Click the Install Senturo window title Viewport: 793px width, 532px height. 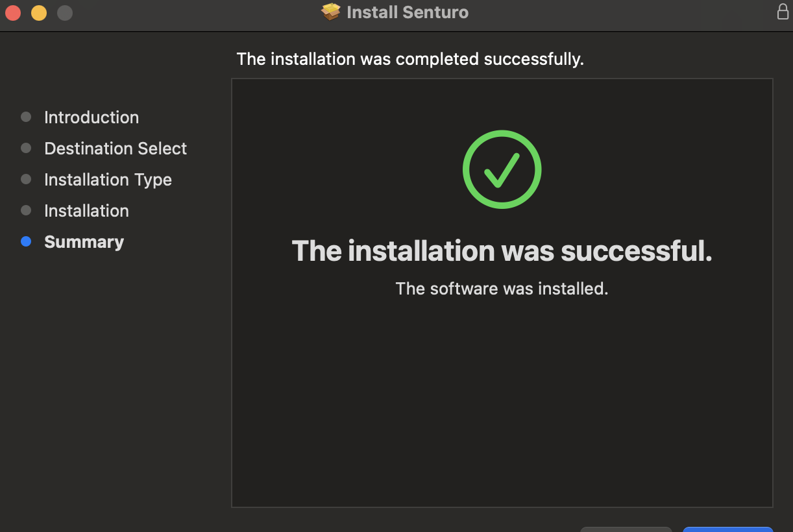point(408,12)
